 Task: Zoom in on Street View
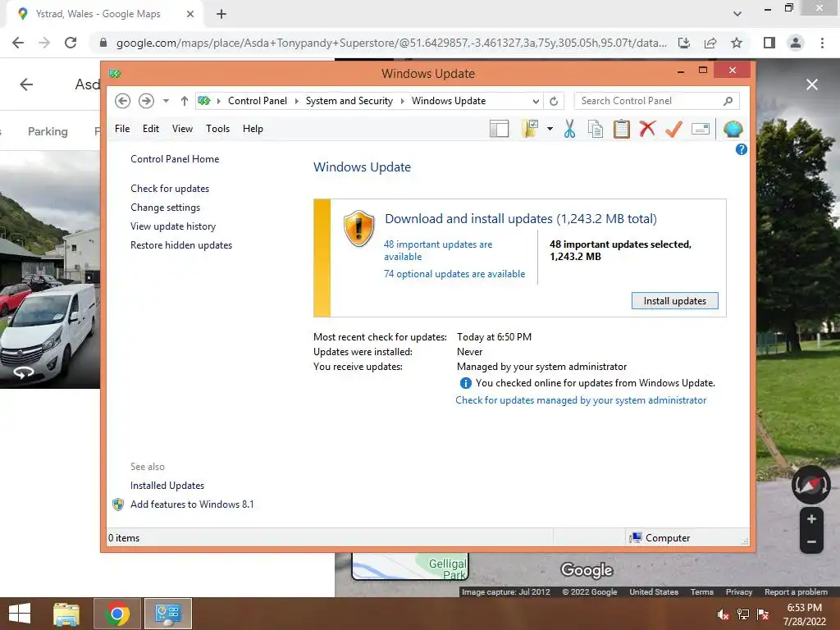tap(811, 518)
